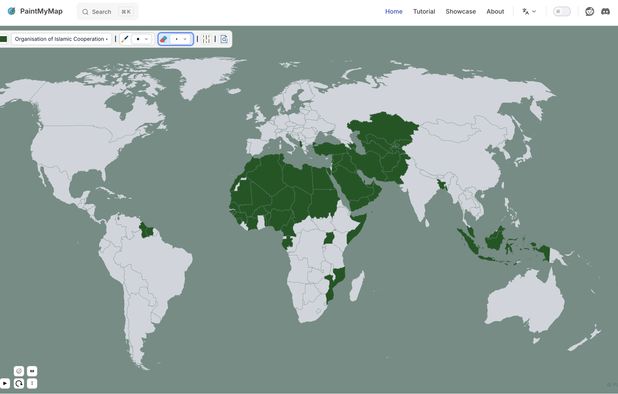The width and height of the screenshot is (618, 394).
Task: Open the PaintMyMap home title link
Action: (x=41, y=11)
